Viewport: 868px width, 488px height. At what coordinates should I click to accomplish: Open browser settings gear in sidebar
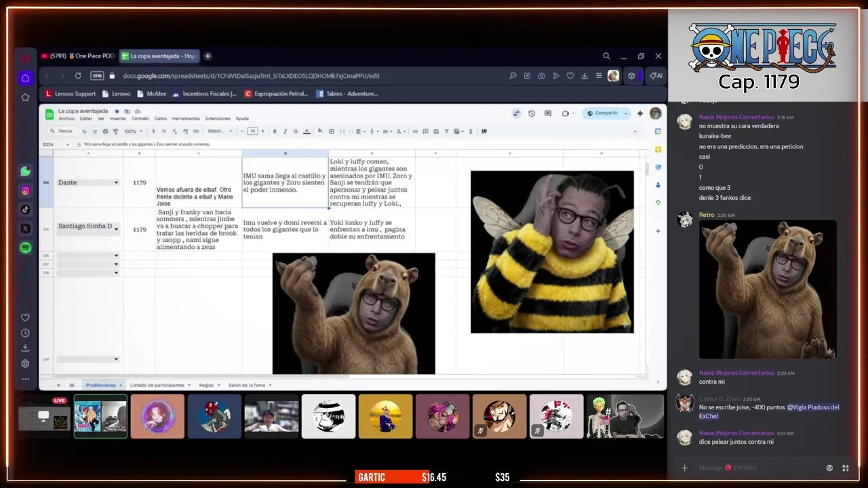[25, 363]
